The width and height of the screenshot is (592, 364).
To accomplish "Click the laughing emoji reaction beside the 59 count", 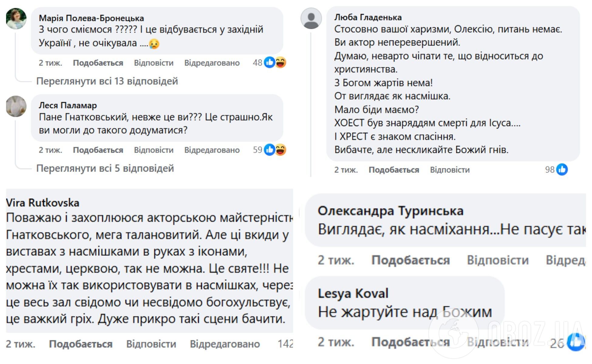I will coord(281,149).
